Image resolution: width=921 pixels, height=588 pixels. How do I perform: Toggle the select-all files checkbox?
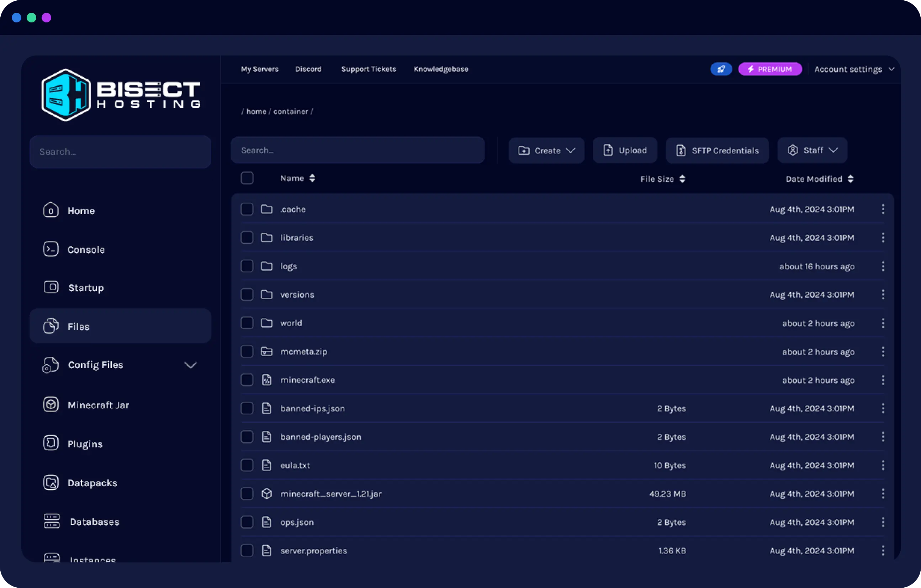247,178
